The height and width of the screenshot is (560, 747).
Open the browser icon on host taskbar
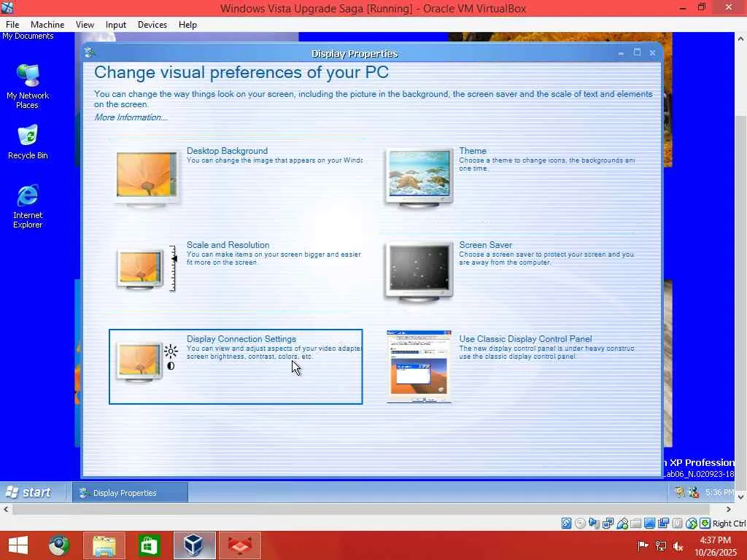click(x=59, y=545)
